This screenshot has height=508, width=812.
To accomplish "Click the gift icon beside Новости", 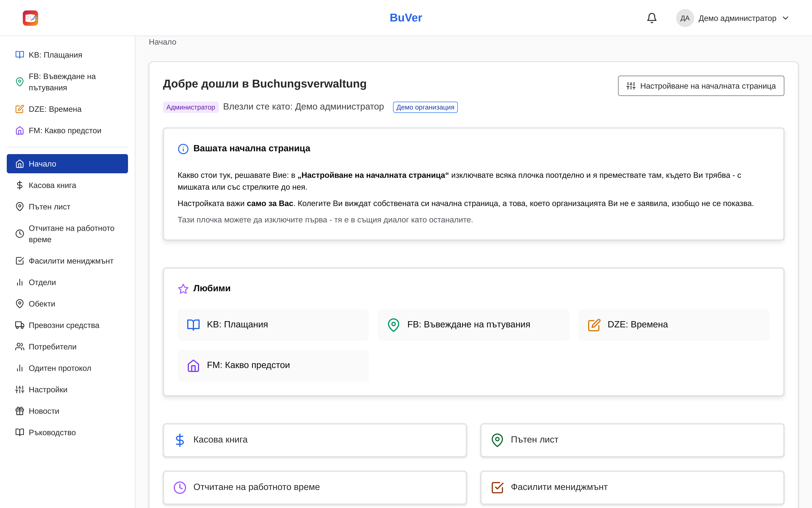I will 20,411.
